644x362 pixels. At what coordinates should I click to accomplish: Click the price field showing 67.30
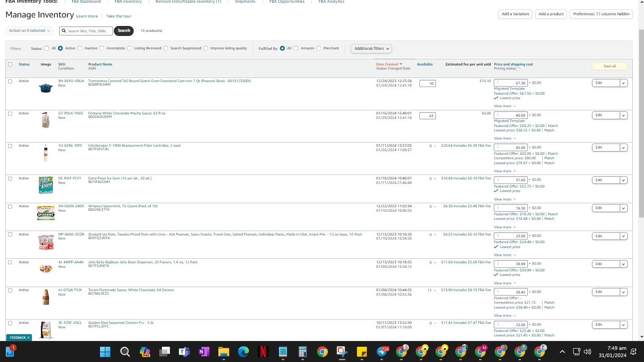pyautogui.click(x=511, y=83)
